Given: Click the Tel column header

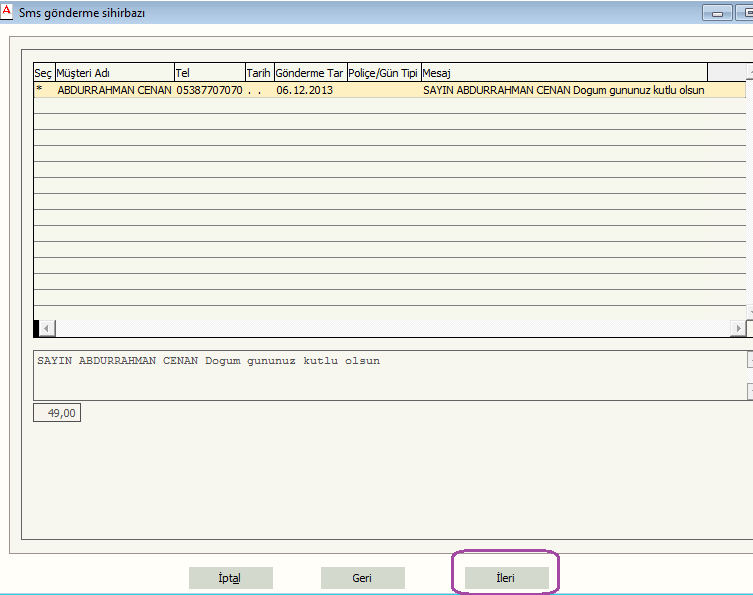Looking at the screenshot, I should pyautogui.click(x=208, y=73).
